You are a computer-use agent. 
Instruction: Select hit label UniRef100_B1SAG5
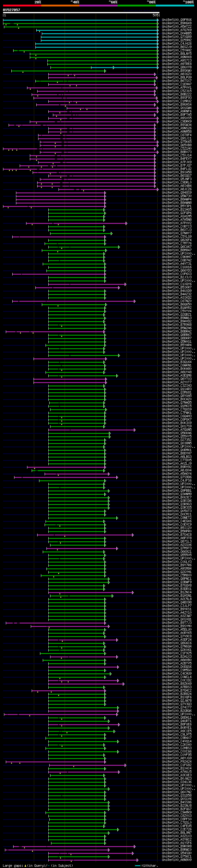[177, 210]
